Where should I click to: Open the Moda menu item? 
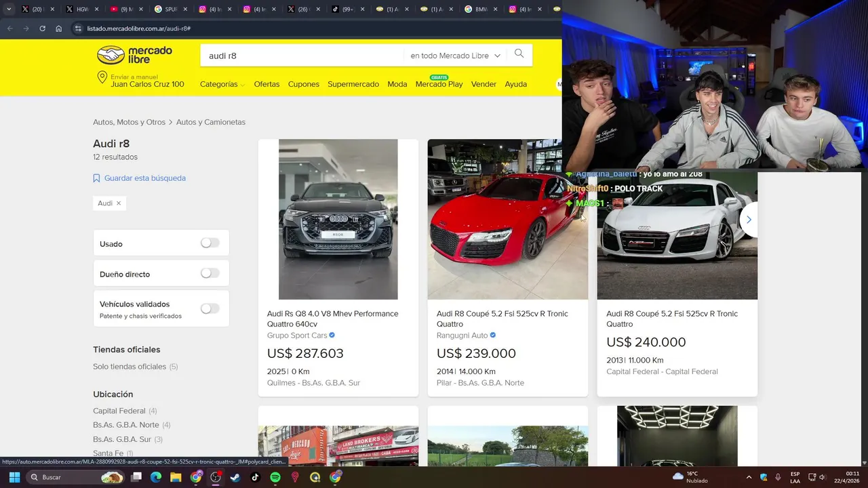[397, 84]
